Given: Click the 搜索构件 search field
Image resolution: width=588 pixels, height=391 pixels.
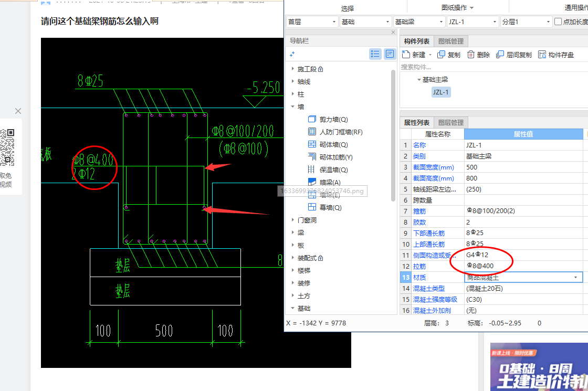Looking at the screenshot, I should tap(493, 67).
